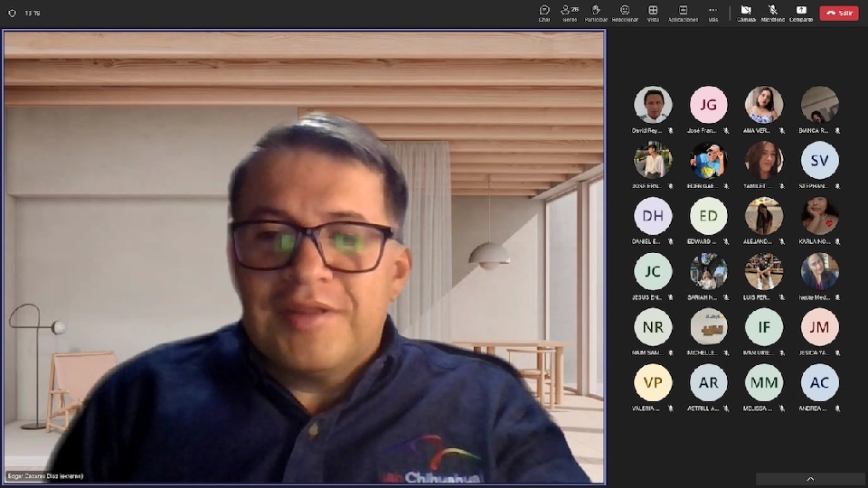Open KARLA NO participant photo
Image resolution: width=868 pixels, height=488 pixels.
pos(820,216)
